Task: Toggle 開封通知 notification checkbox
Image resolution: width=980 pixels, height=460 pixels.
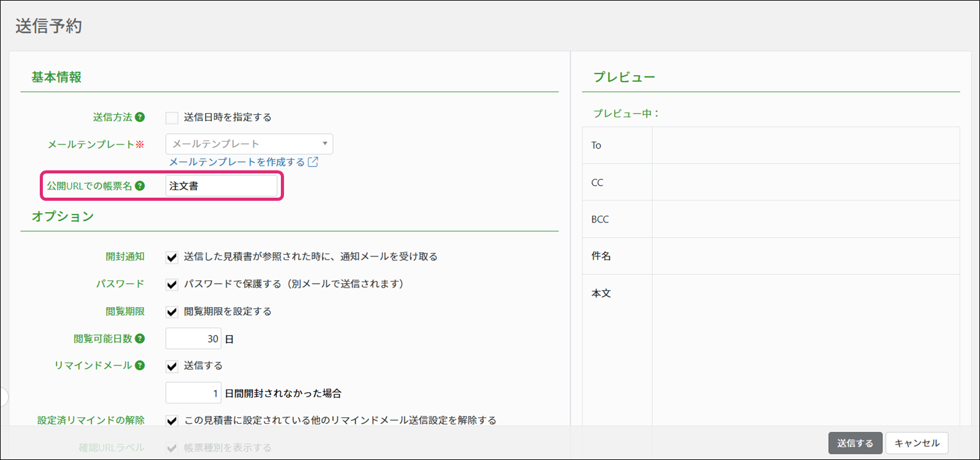Action: tap(172, 257)
